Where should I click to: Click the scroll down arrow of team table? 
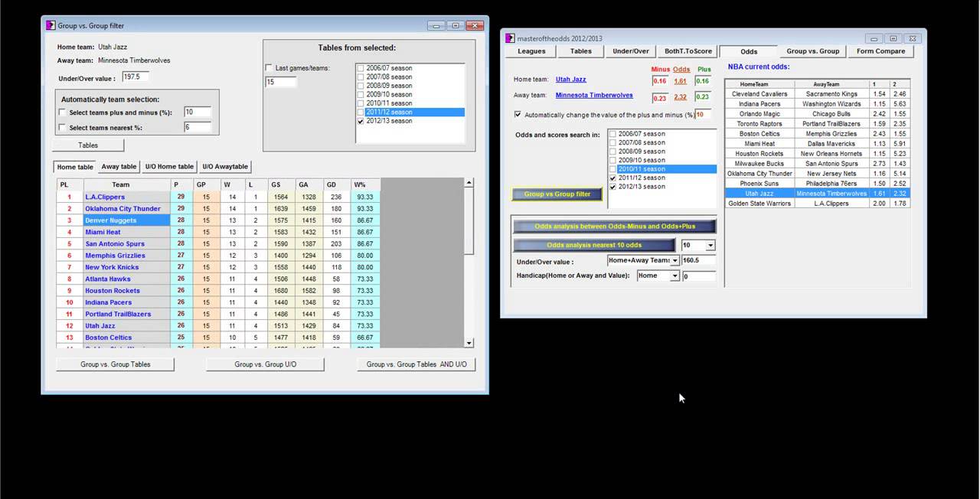[469, 343]
